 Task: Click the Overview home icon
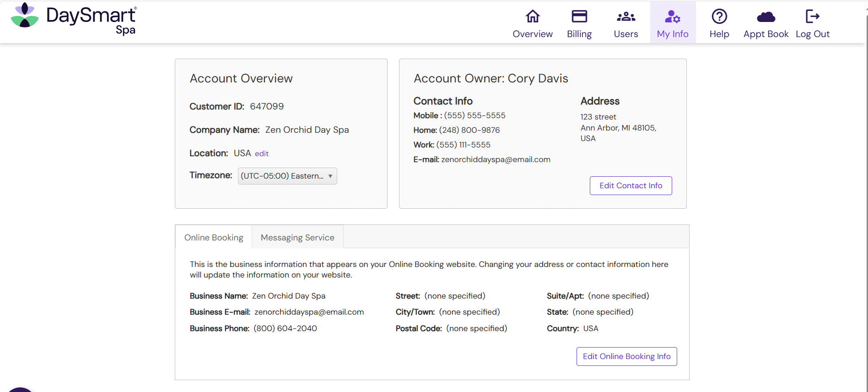point(533,16)
